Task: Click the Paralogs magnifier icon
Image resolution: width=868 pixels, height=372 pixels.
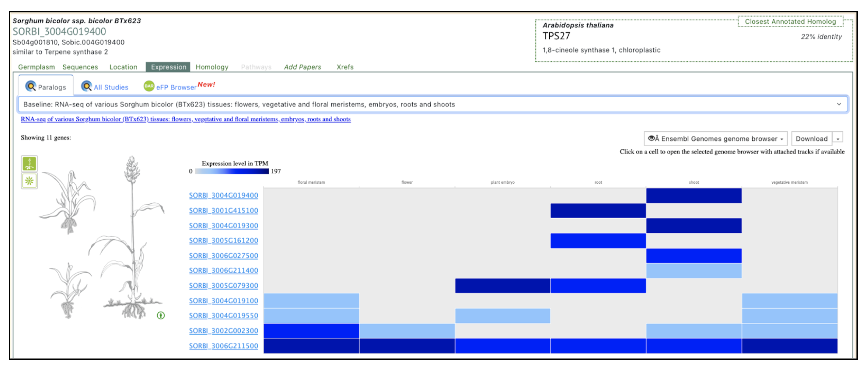Action: click(x=31, y=86)
